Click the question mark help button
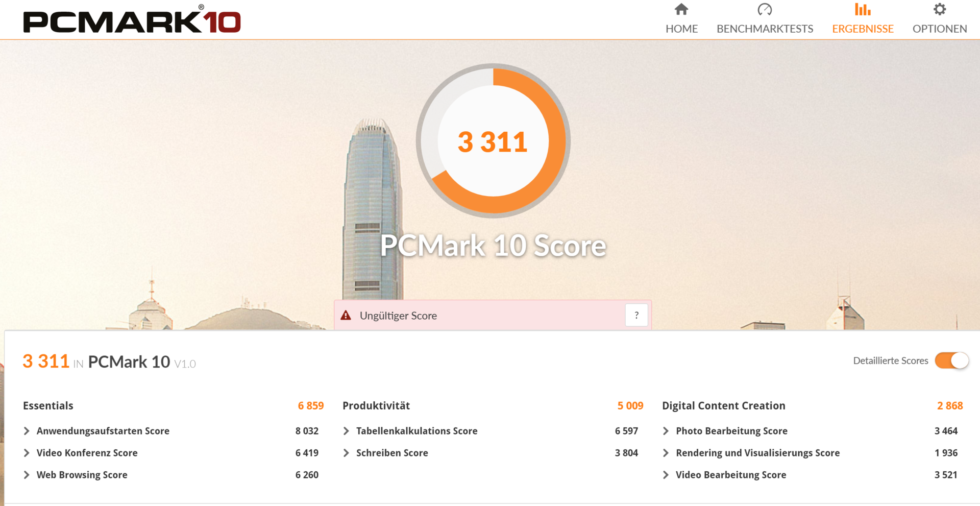 coord(636,315)
